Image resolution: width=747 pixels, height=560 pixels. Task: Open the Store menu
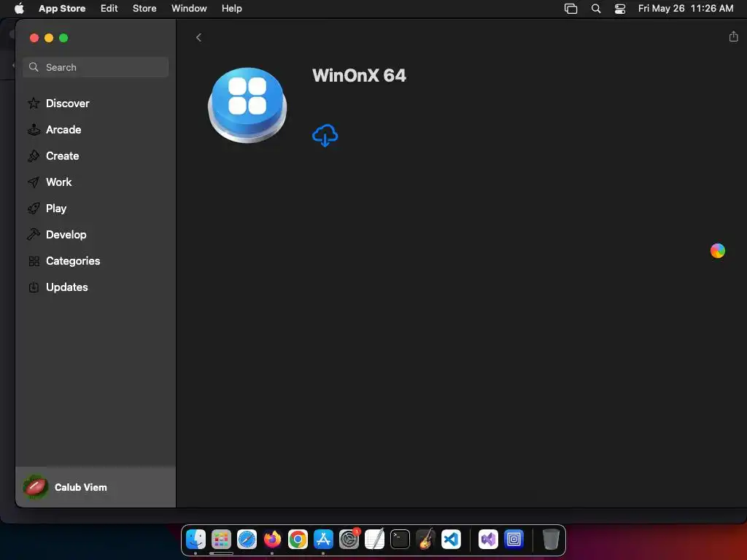[x=144, y=8]
